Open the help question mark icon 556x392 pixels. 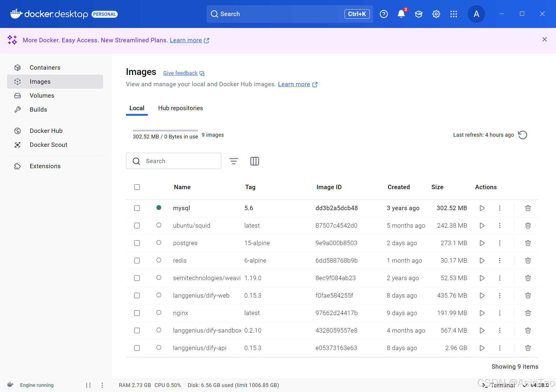coord(384,14)
